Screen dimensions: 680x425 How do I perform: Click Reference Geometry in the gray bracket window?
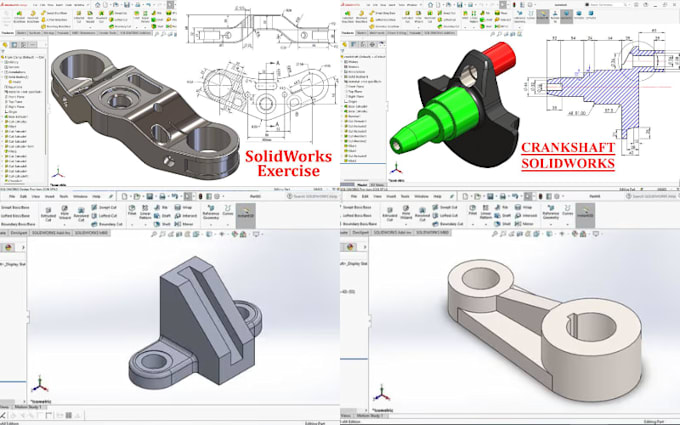[x=211, y=212]
